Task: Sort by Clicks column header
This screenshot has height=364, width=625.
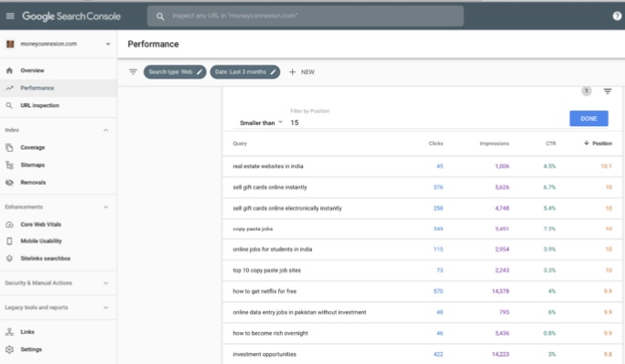Action: tap(436, 144)
